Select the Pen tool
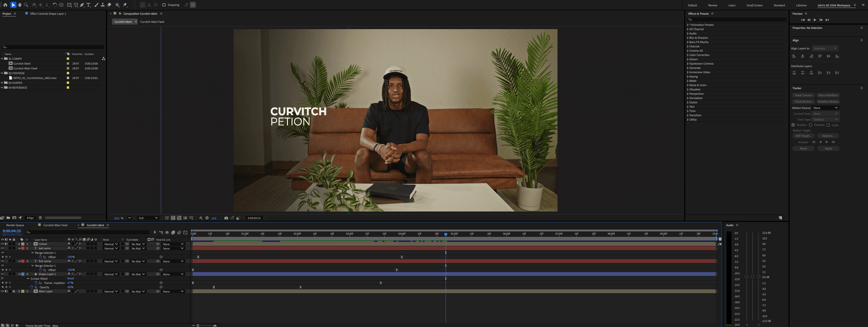The width and height of the screenshot is (868, 327). point(82,5)
